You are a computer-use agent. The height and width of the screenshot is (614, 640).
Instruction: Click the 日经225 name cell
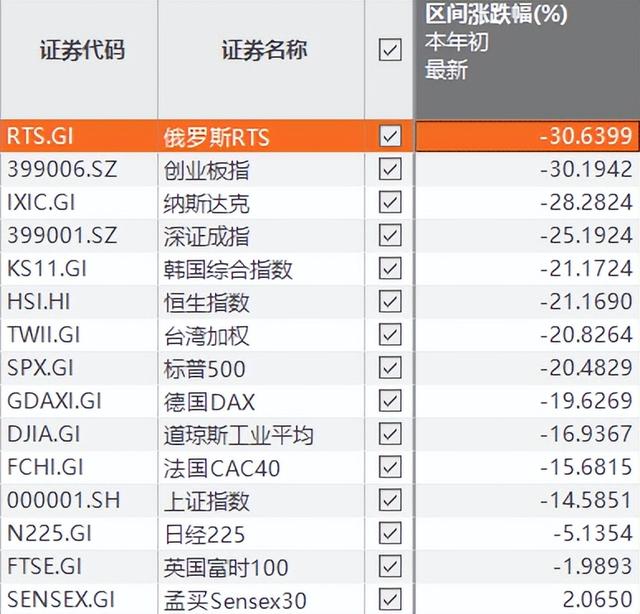click(261, 533)
